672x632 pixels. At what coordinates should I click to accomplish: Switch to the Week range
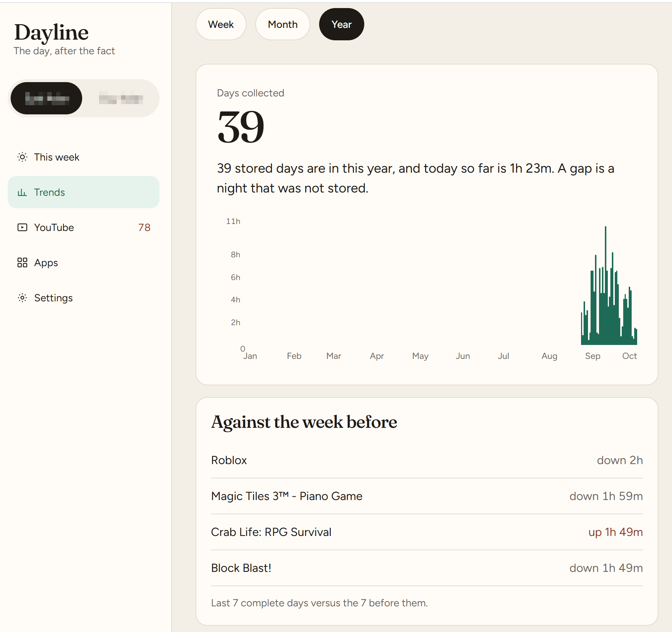[221, 24]
